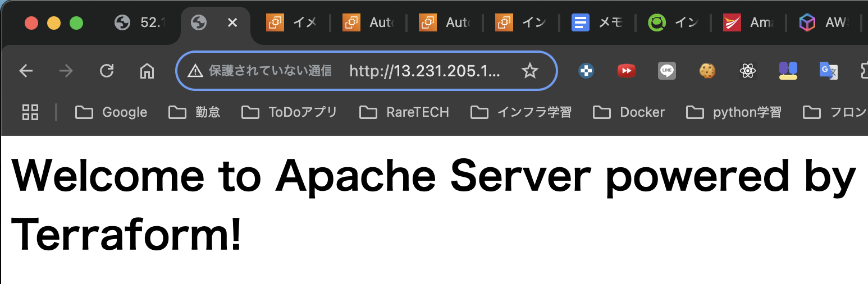
Task: Bookmark this page with the star
Action: 530,71
